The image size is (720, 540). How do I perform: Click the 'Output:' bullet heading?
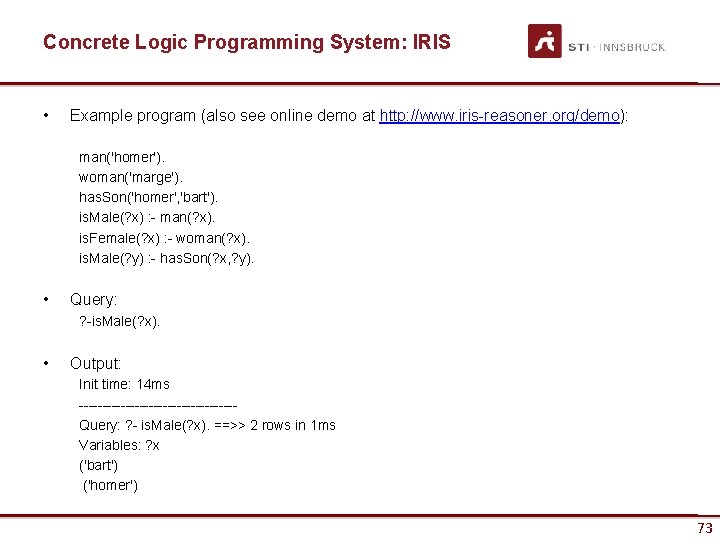[x=95, y=363]
